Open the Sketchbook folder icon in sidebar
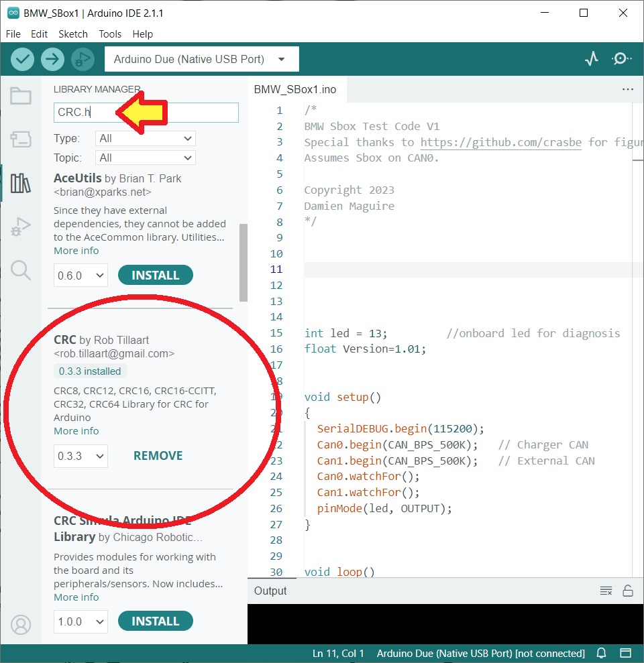The width and height of the screenshot is (644, 663). 21,96
